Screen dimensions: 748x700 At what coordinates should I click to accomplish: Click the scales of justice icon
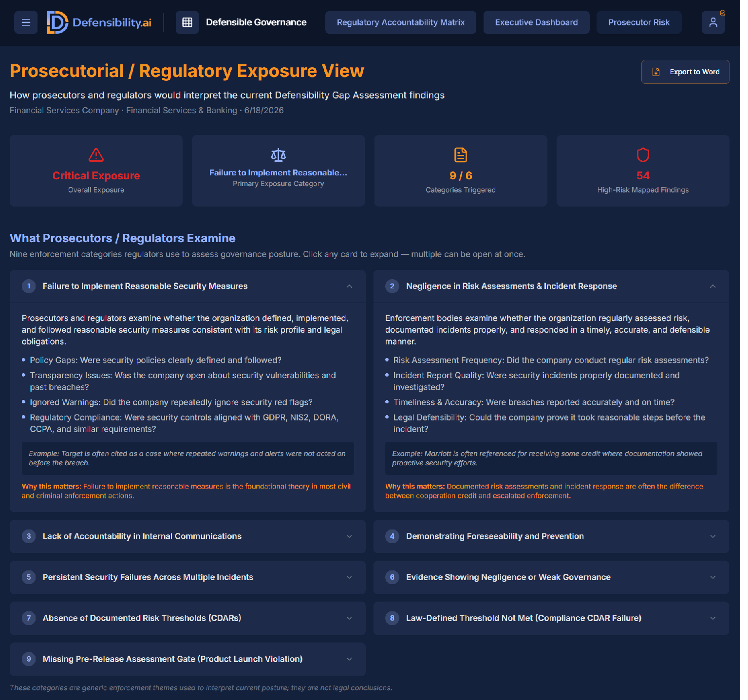point(278,155)
